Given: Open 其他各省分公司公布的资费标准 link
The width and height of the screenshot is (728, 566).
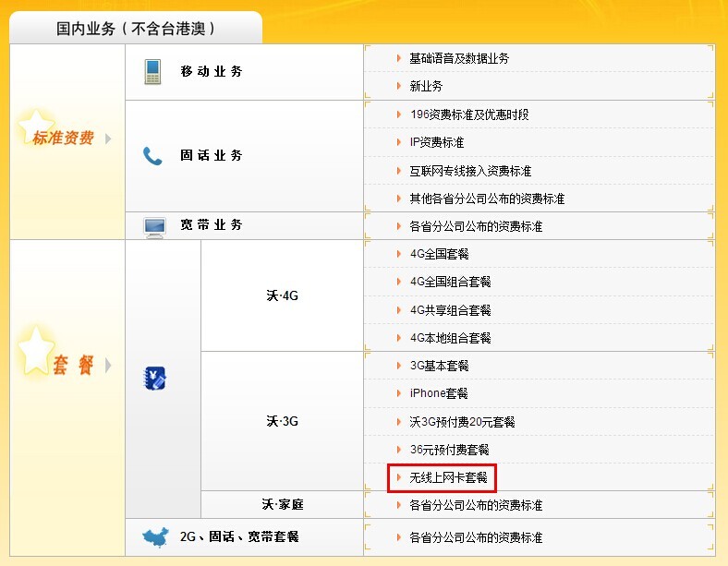Looking at the screenshot, I should tap(487, 199).
